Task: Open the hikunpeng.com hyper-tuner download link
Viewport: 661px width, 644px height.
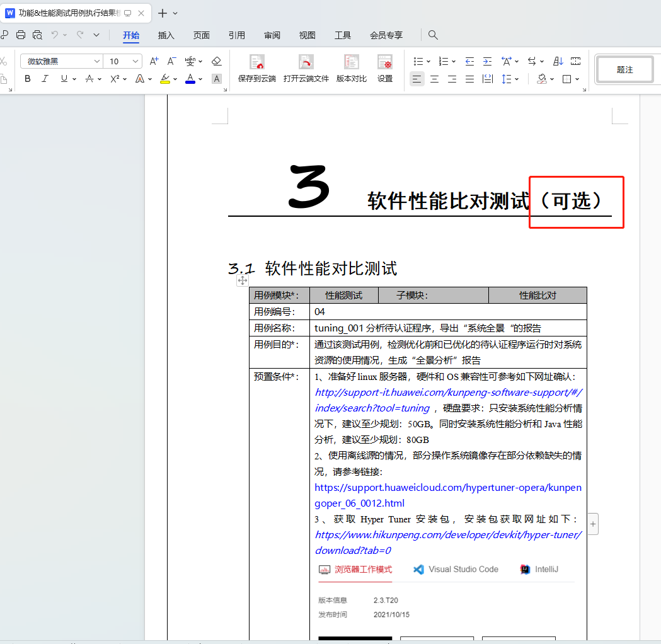Action: click(x=448, y=543)
